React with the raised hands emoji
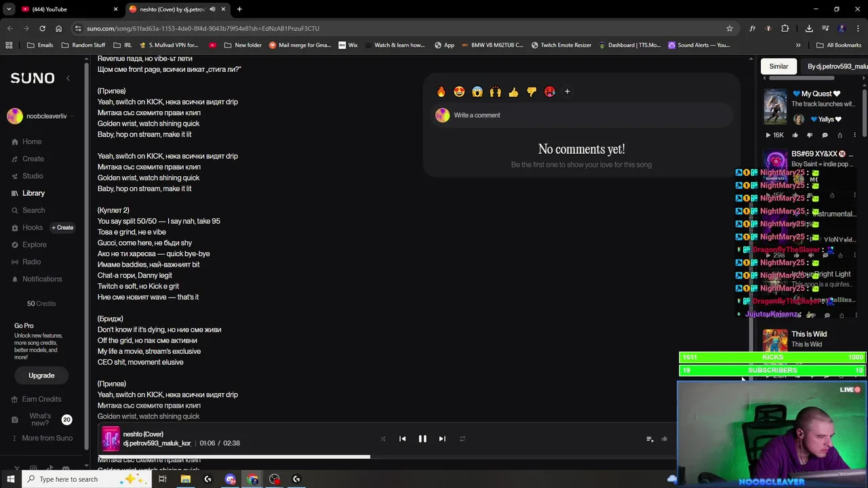868x488 pixels. coord(495,91)
